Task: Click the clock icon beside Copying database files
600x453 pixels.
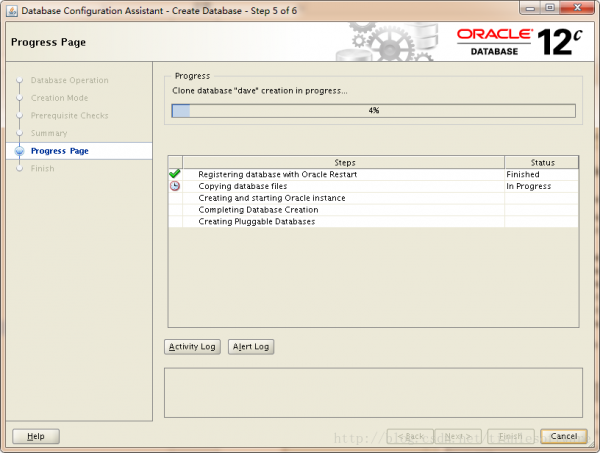Action: [x=174, y=186]
